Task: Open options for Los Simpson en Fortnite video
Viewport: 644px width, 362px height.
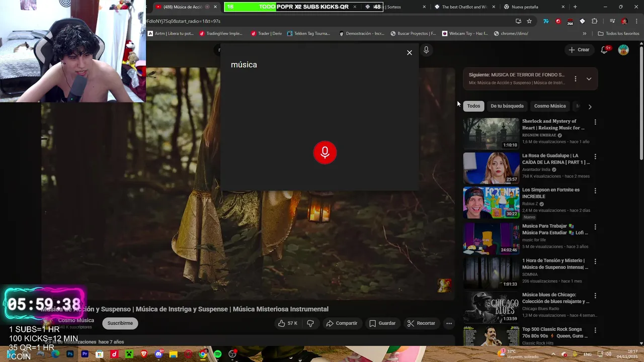Action: [x=595, y=191]
